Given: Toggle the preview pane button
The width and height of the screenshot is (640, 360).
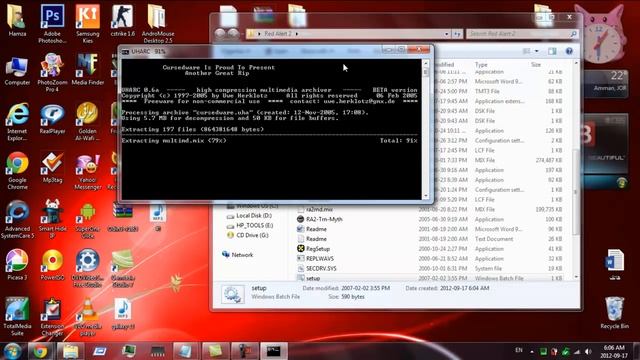Looking at the screenshot, I should 552,51.
